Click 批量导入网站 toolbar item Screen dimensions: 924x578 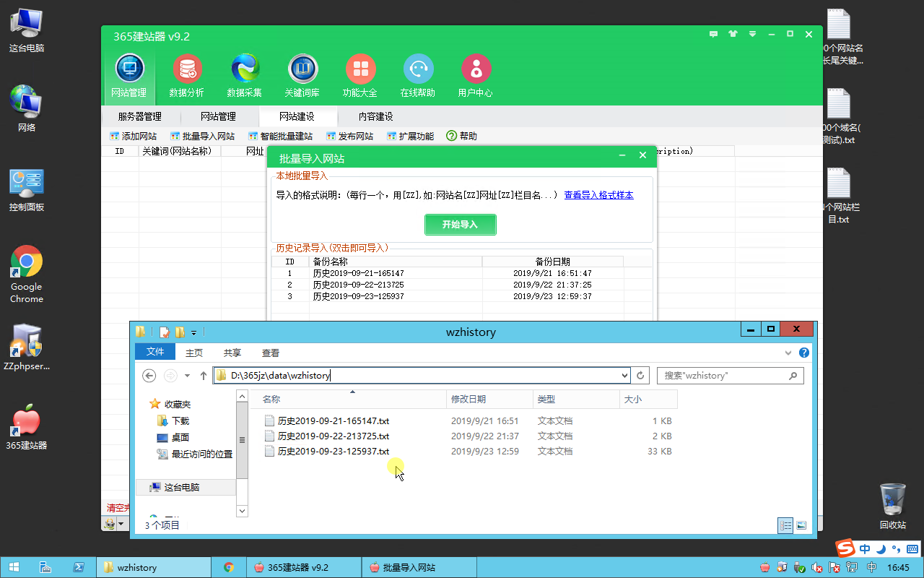point(202,136)
